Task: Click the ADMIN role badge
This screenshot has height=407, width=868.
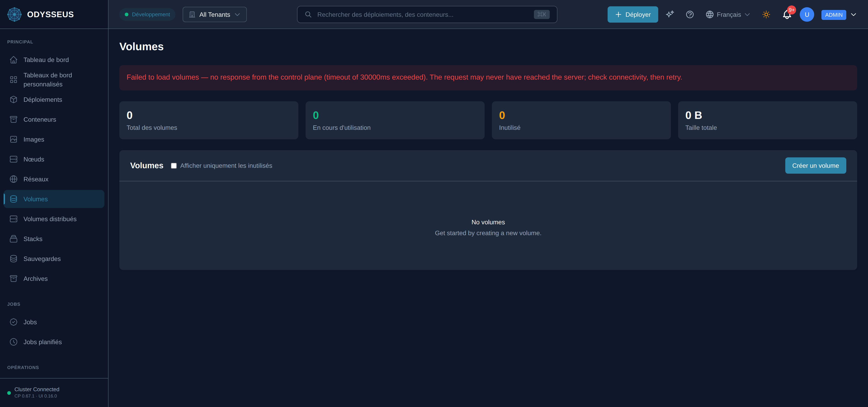Action: point(834,15)
